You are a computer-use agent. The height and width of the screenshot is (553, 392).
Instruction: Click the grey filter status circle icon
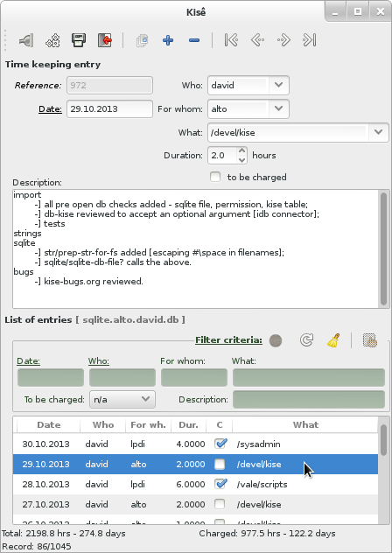[x=276, y=340]
